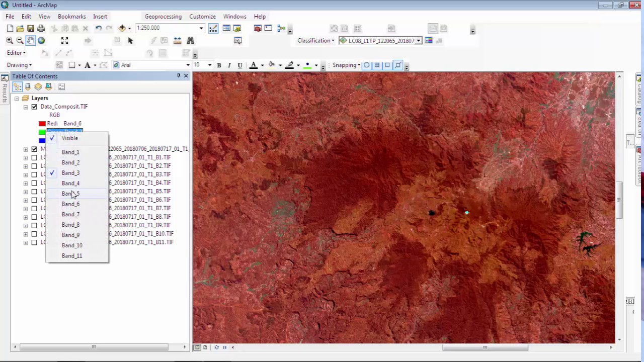Open the Results side tab
Screen dimensions: 644x362
[4, 88]
